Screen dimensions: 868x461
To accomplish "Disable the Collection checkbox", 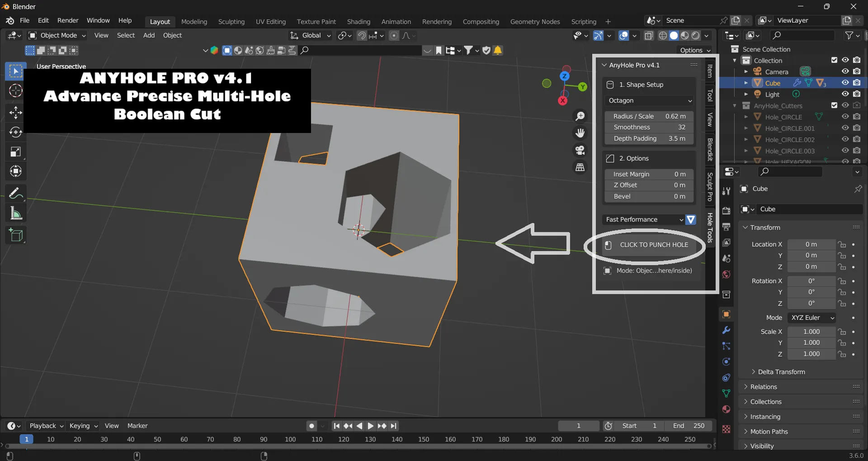I will pyautogui.click(x=835, y=60).
